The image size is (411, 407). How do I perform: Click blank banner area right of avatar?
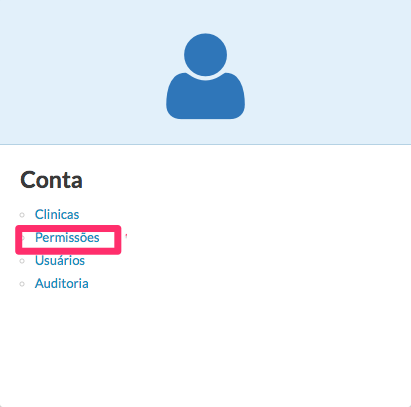click(328, 72)
